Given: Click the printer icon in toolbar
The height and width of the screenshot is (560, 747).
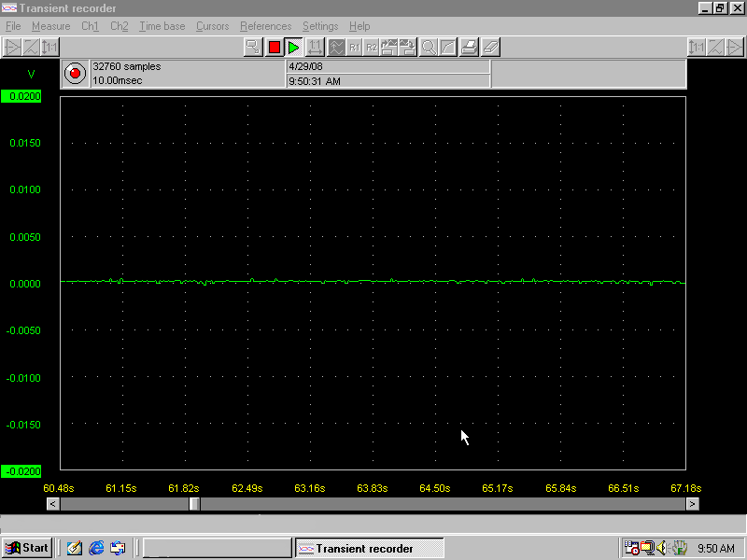Looking at the screenshot, I should 471,47.
